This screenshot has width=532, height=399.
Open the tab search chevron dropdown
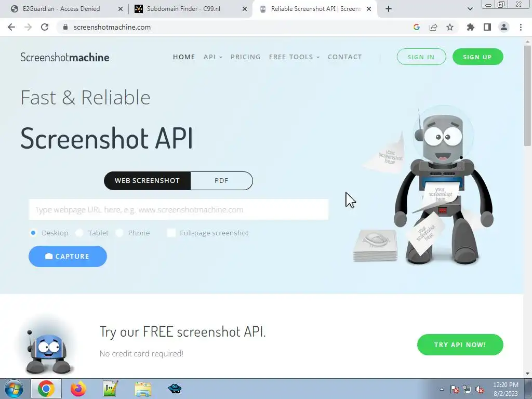pos(470,9)
